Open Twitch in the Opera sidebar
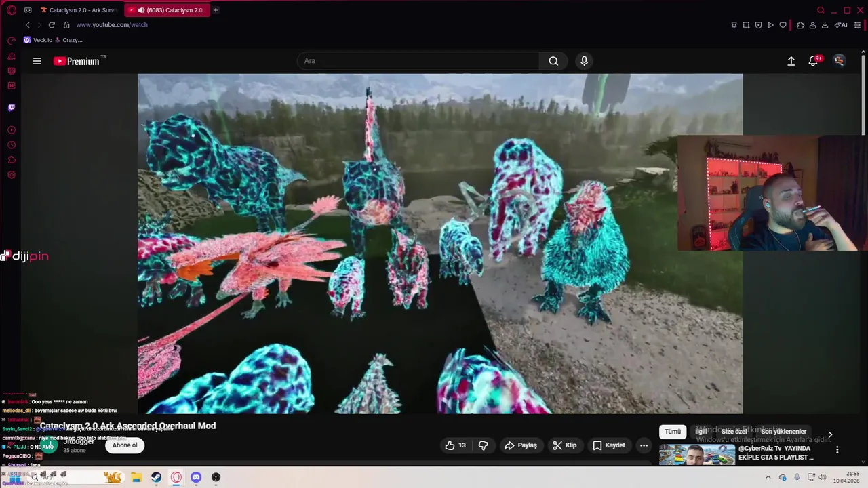This screenshot has width=868, height=488. 12,107
